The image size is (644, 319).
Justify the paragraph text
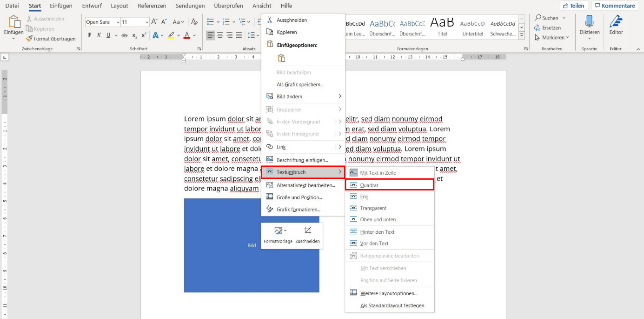pos(239,35)
